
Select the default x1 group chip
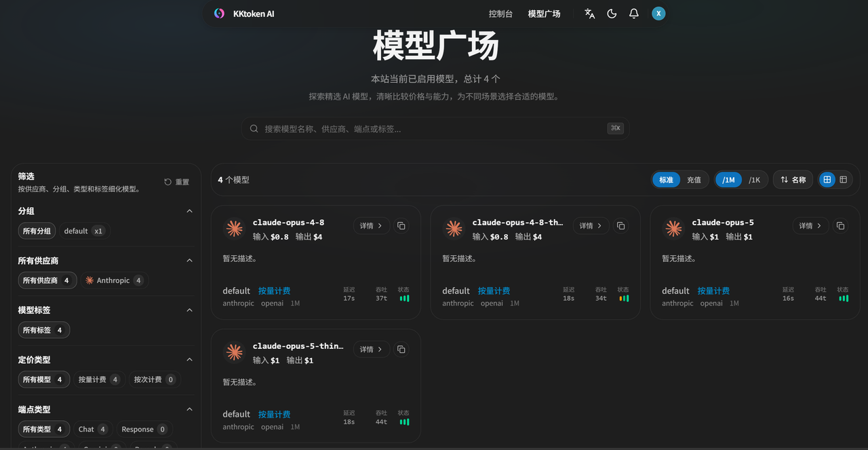[x=84, y=231]
